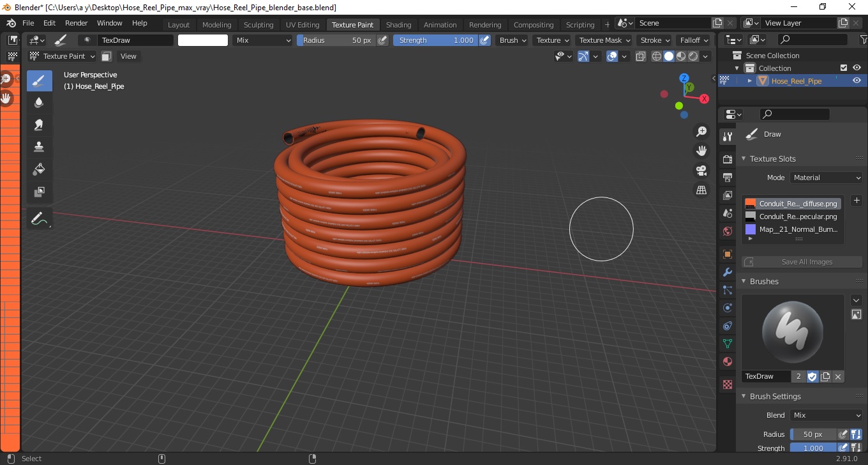Open the Texture properties checker tab
This screenshot has height=465, width=868.
click(x=727, y=385)
